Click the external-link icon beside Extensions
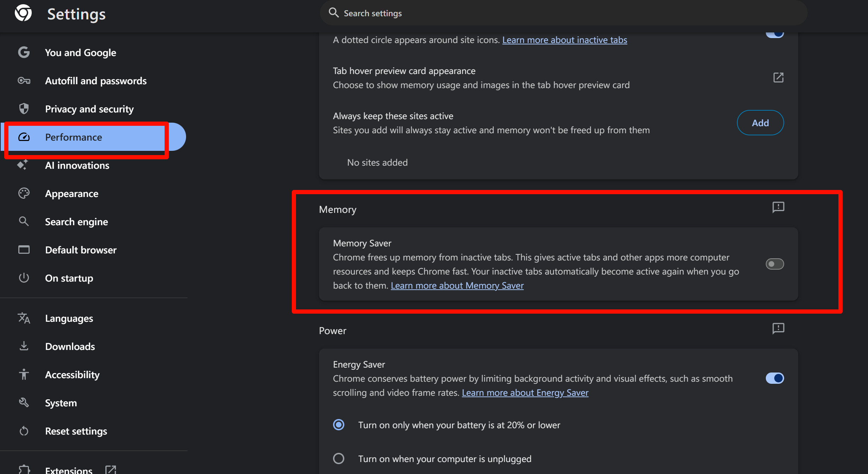 [x=111, y=470]
